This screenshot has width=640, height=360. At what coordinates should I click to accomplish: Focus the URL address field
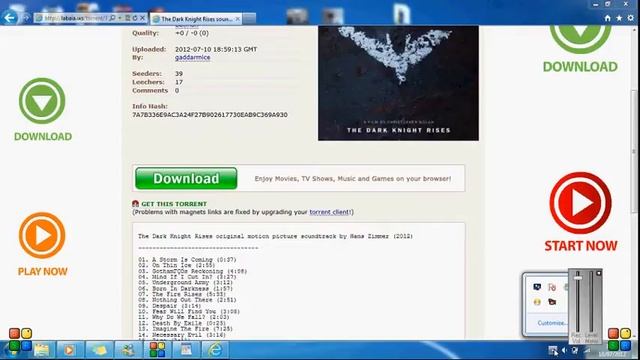76,18
